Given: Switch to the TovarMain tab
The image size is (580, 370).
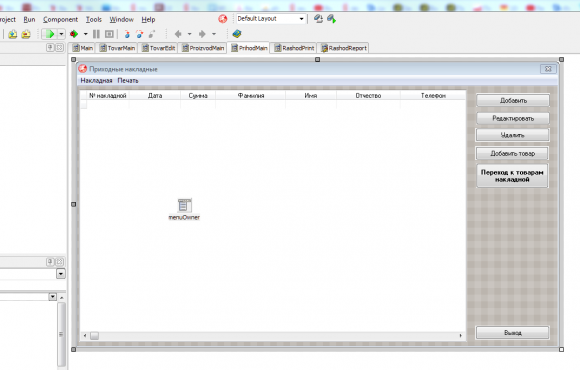Looking at the screenshot, I should coord(117,48).
